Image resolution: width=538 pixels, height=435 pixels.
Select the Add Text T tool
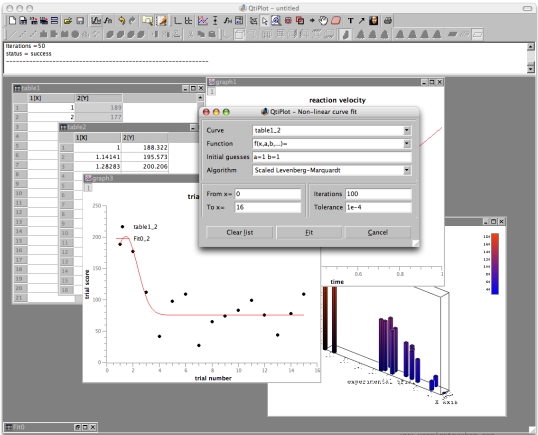click(x=350, y=21)
